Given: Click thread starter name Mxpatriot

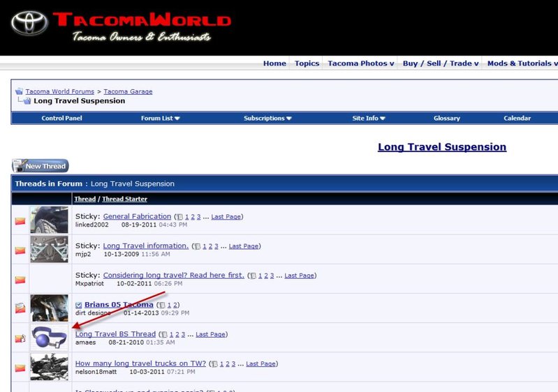Looking at the screenshot, I should (89, 284).
